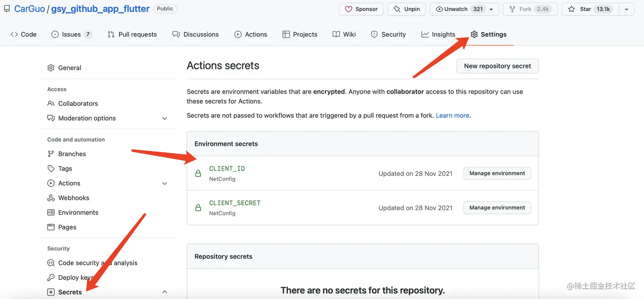Screen dimensions: 644x299
Task: Click the Deploy keys key icon
Action: (51, 277)
